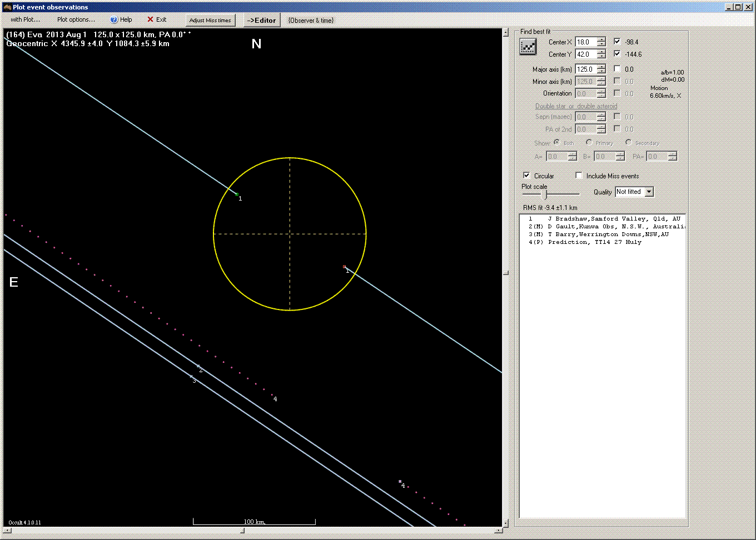Select the Prediction, TT14 27 Huly row
Screen dimensions: 756x540
click(x=603, y=242)
